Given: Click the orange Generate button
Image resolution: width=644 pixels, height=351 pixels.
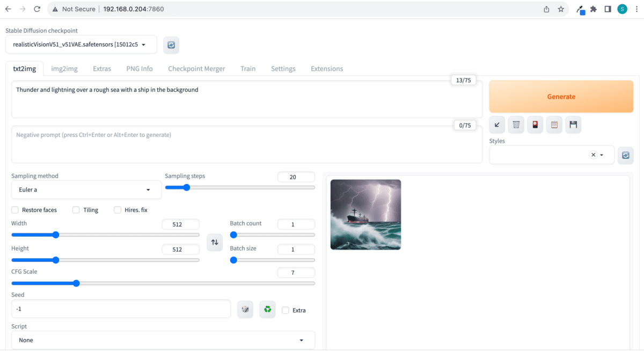Looking at the screenshot, I should coord(561,97).
